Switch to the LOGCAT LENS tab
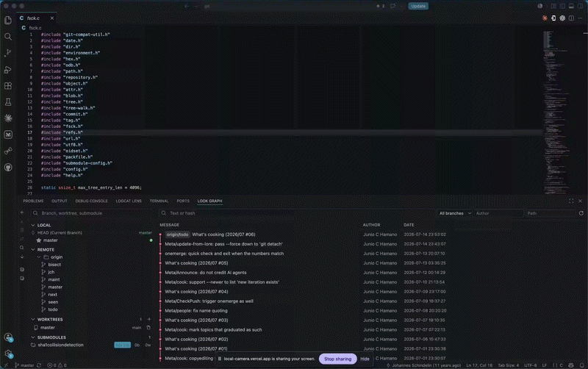Screen dimensions: 588x369 click(x=129, y=201)
